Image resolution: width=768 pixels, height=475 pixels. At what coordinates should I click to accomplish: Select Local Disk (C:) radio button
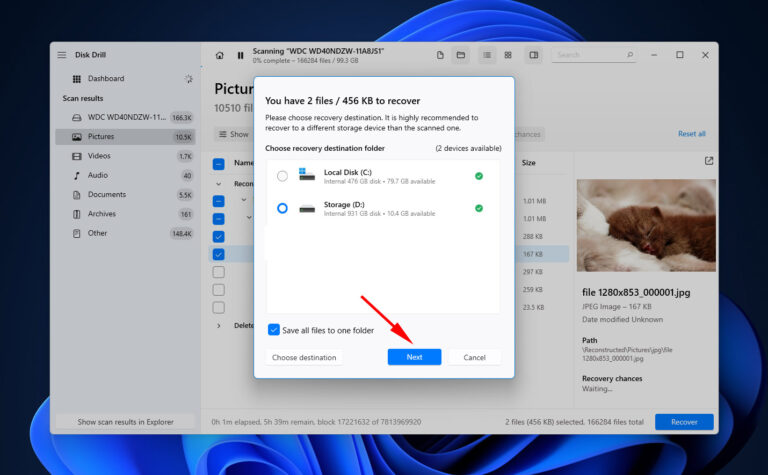coord(282,176)
